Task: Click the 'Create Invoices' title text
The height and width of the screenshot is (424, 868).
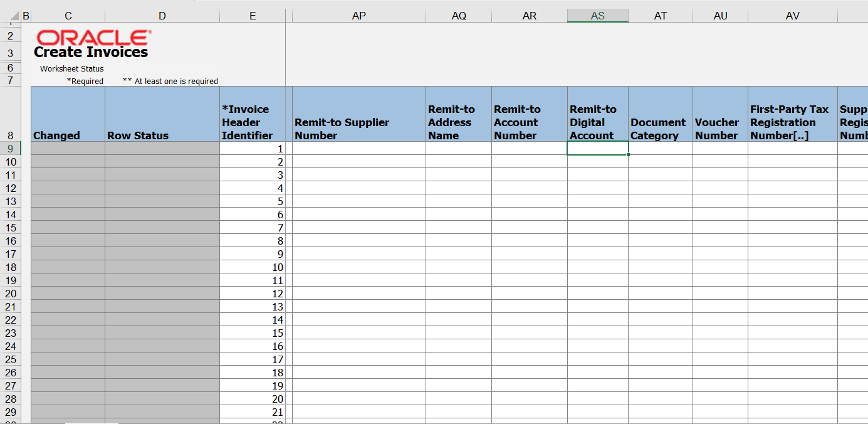Action: pos(90,53)
